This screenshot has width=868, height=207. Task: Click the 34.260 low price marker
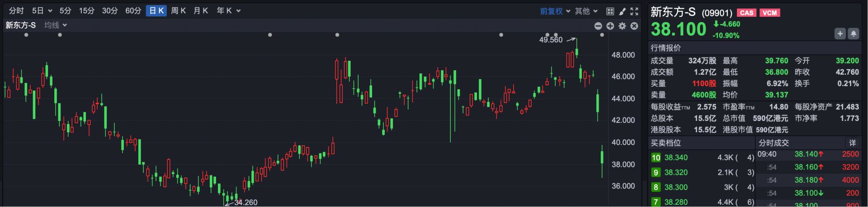[245, 202]
